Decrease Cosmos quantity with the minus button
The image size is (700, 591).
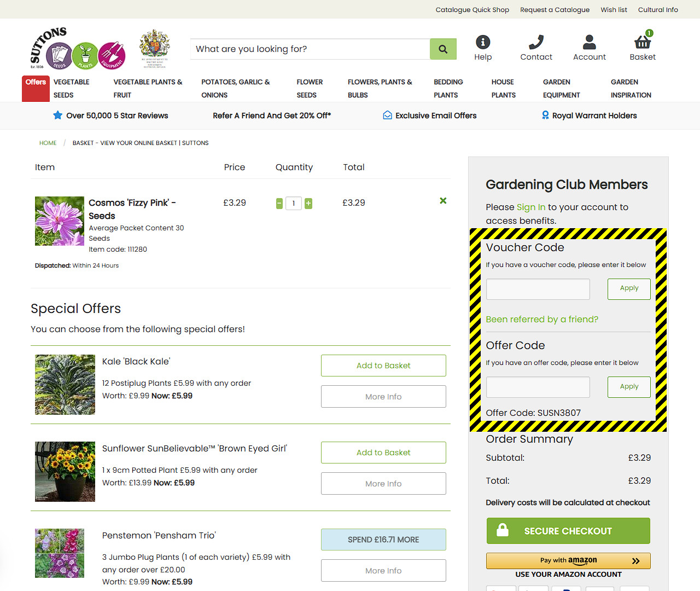point(279,204)
